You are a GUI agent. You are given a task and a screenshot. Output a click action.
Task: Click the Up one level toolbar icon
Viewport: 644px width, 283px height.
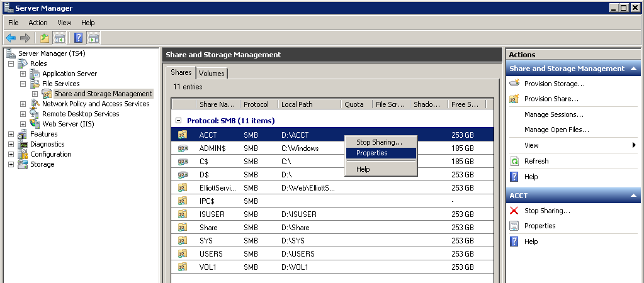pos(45,38)
